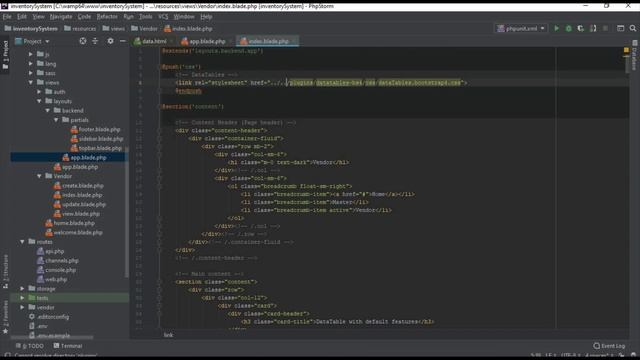The height and width of the screenshot is (360, 640).
Task: Expand the lang folder
Action: click(x=31, y=63)
